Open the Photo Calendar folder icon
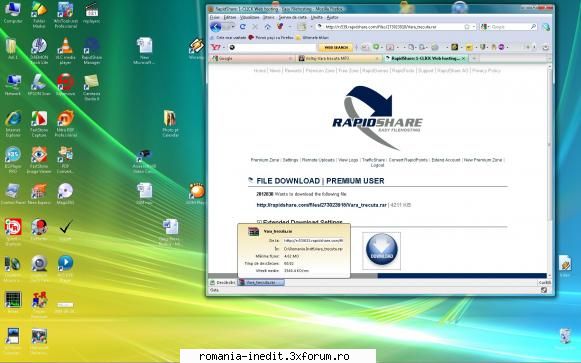 (x=170, y=124)
